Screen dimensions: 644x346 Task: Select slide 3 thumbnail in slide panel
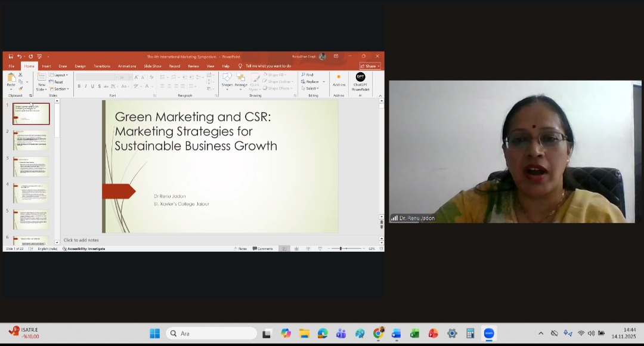[32, 166]
